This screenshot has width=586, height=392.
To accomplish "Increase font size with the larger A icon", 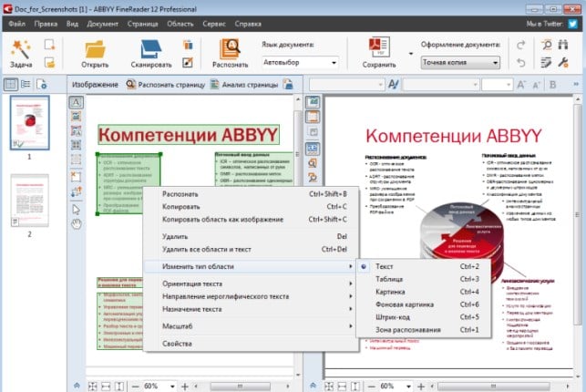I will pyautogui.click(x=520, y=85).
